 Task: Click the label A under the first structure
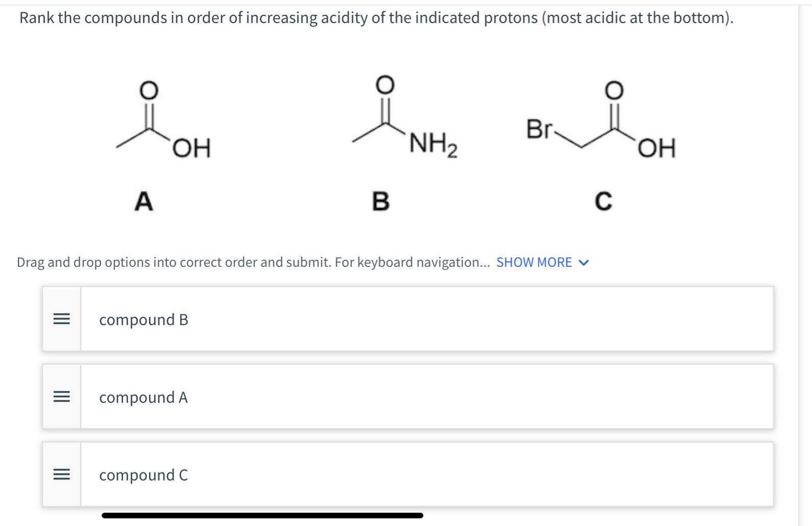144,200
